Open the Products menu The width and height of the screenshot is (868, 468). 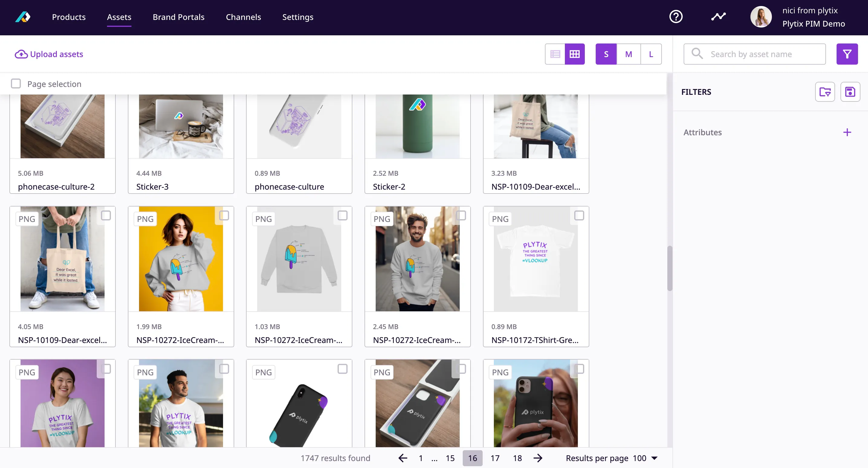tap(69, 17)
